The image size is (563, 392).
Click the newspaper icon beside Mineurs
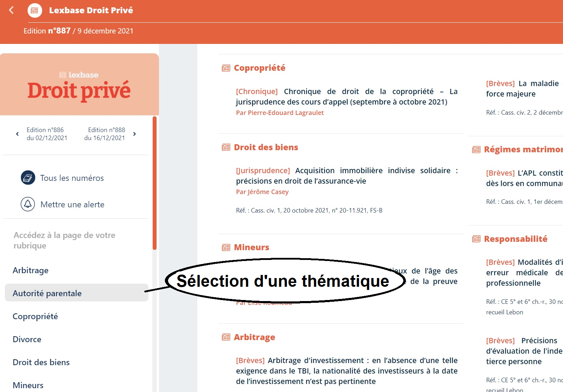tap(225, 247)
